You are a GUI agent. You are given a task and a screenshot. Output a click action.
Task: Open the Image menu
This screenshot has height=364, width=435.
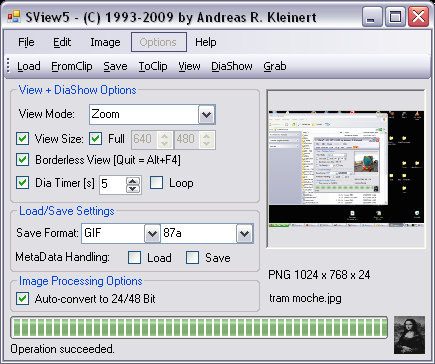click(x=105, y=42)
